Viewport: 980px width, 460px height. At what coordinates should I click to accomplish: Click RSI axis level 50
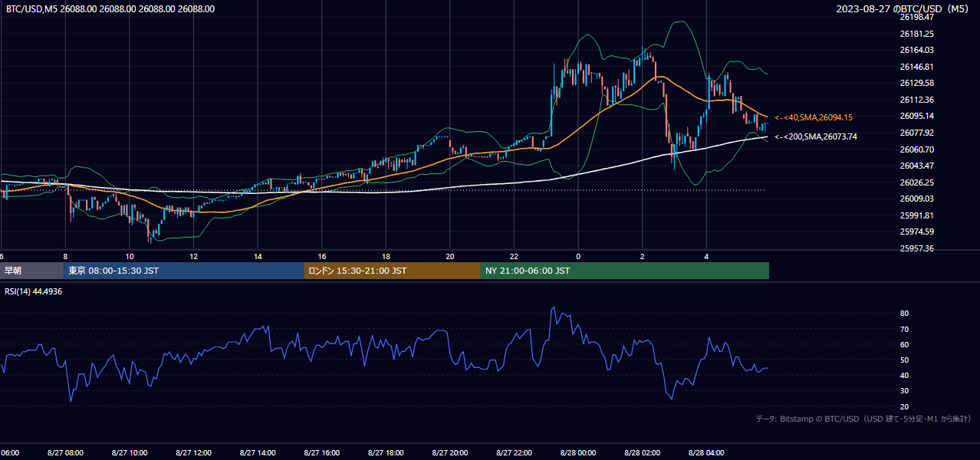pos(904,360)
